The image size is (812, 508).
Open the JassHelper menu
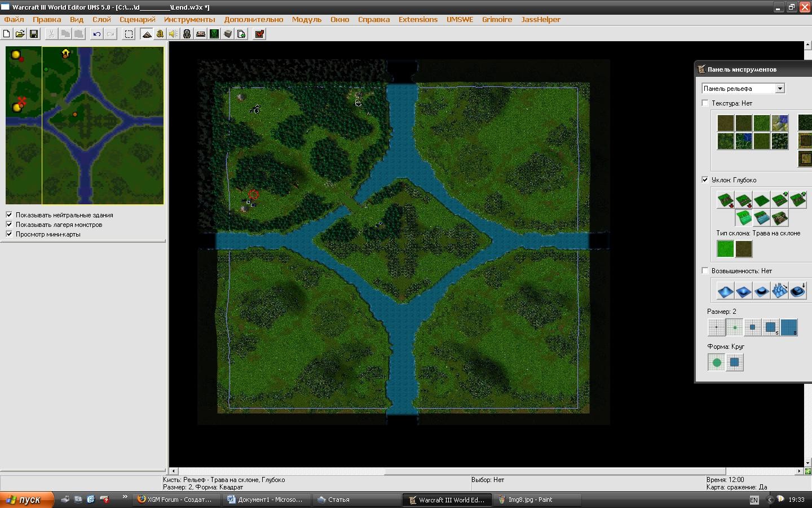pyautogui.click(x=541, y=19)
